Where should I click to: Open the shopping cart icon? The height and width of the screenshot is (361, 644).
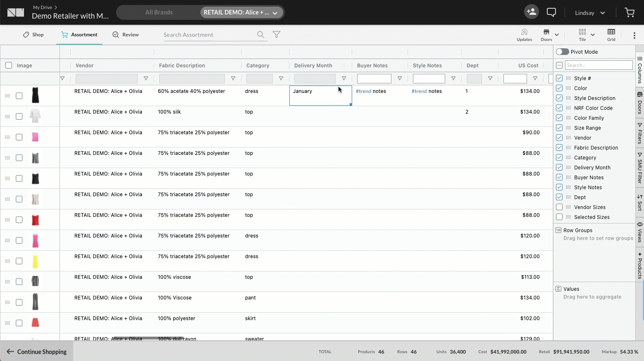[x=630, y=12]
